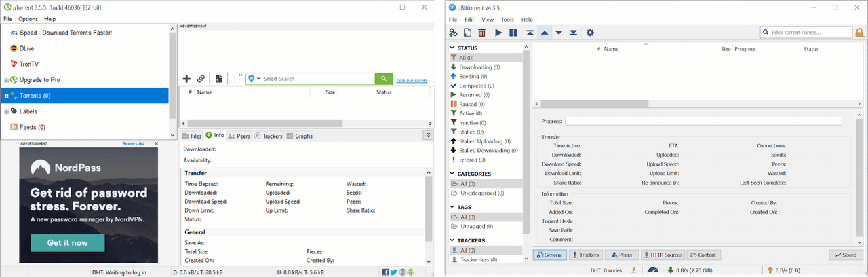This screenshot has width=868, height=277.
Task: Click the Add torrent file icon in qBittorrent
Action: coord(468,33)
